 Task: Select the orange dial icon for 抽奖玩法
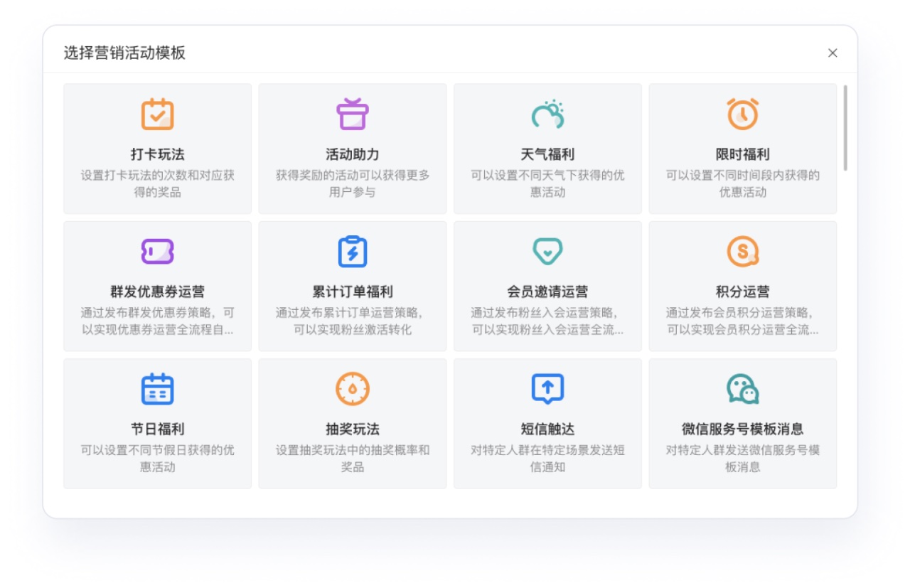352,389
